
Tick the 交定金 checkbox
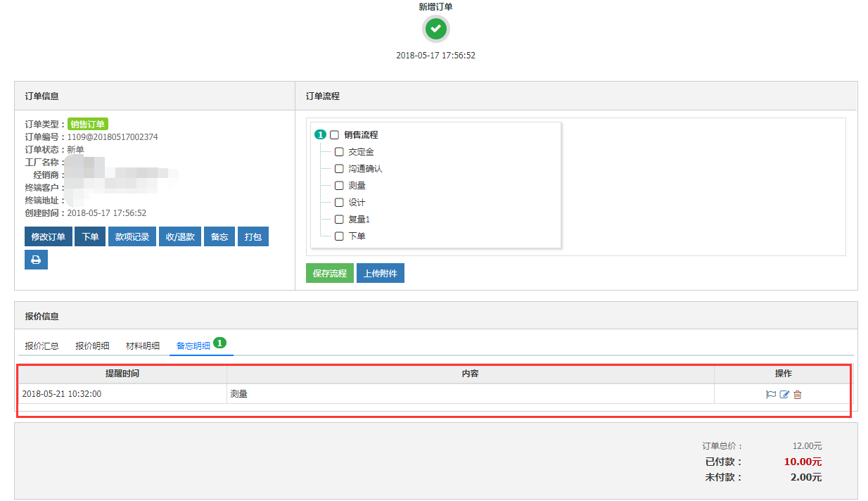tap(339, 152)
